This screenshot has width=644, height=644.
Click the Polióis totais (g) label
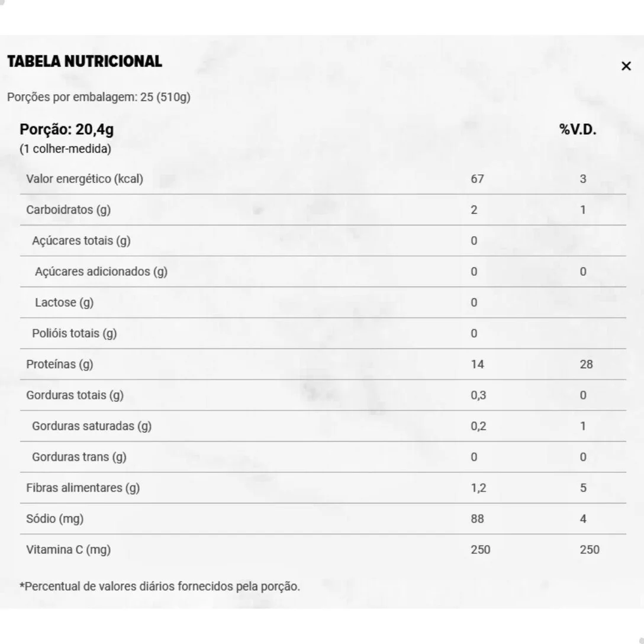(x=75, y=333)
